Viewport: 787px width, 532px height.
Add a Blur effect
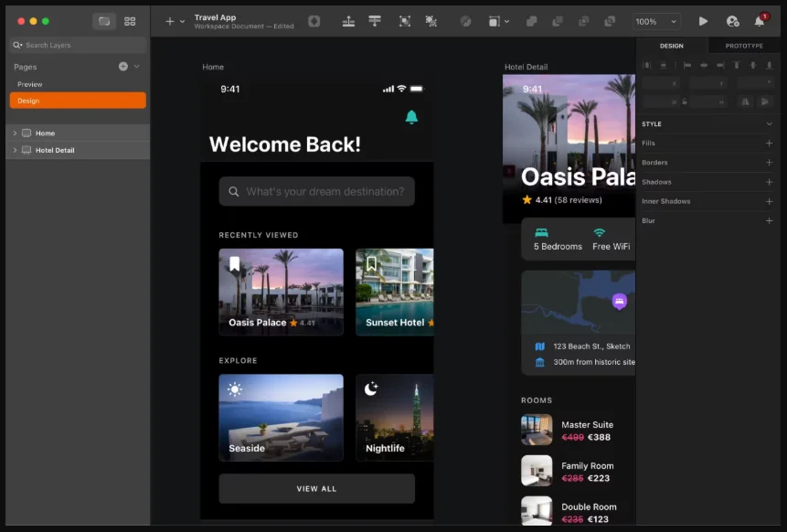click(x=769, y=221)
